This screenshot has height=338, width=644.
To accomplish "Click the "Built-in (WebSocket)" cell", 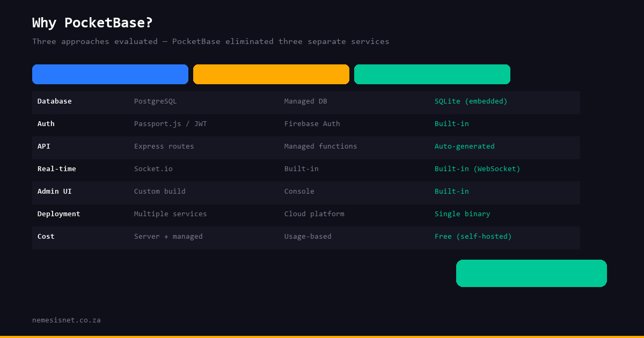I will tap(478, 168).
